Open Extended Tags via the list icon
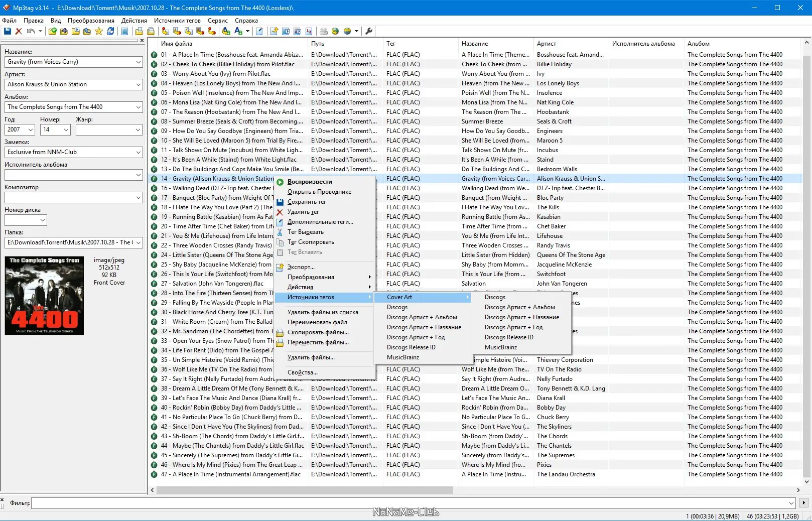This screenshot has height=521, width=812. (x=124, y=31)
